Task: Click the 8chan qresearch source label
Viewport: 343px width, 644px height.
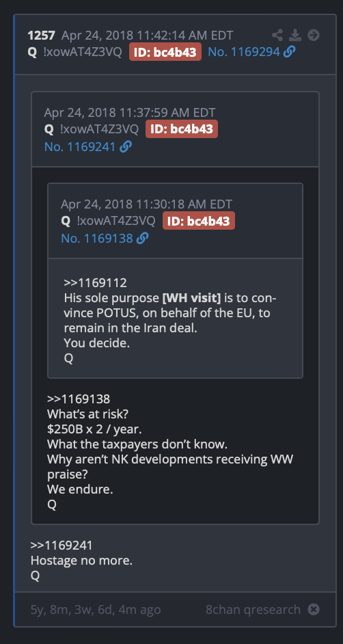Action: 253,610
